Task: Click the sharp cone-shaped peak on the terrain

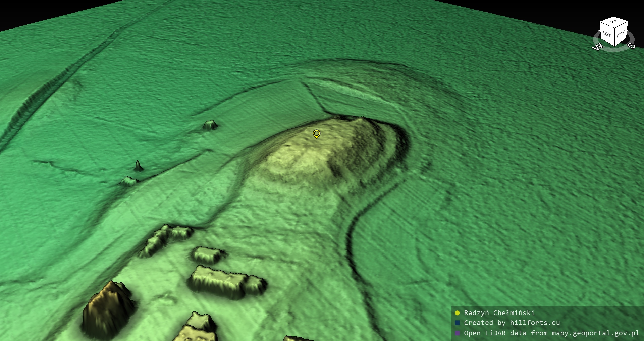Action: pyautogui.click(x=138, y=166)
